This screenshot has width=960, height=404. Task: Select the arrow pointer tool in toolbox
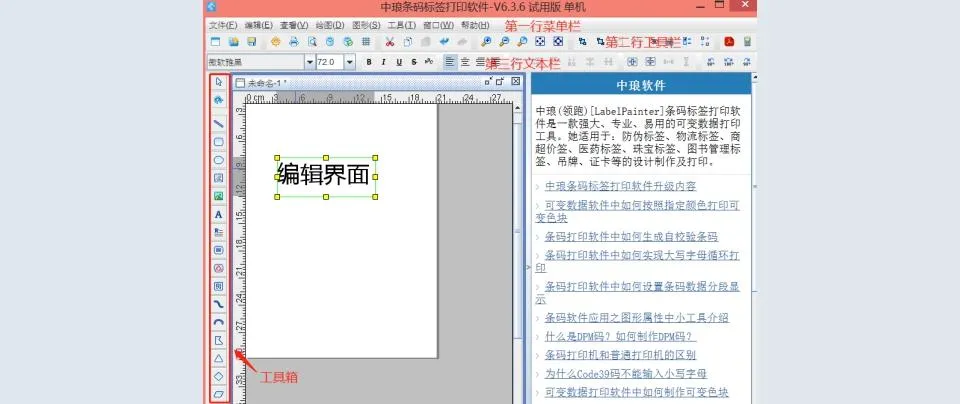[219, 83]
